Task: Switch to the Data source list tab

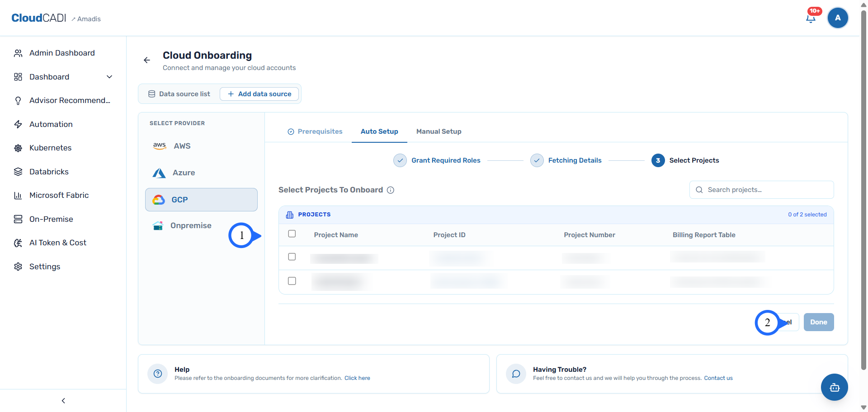Action: (x=179, y=94)
